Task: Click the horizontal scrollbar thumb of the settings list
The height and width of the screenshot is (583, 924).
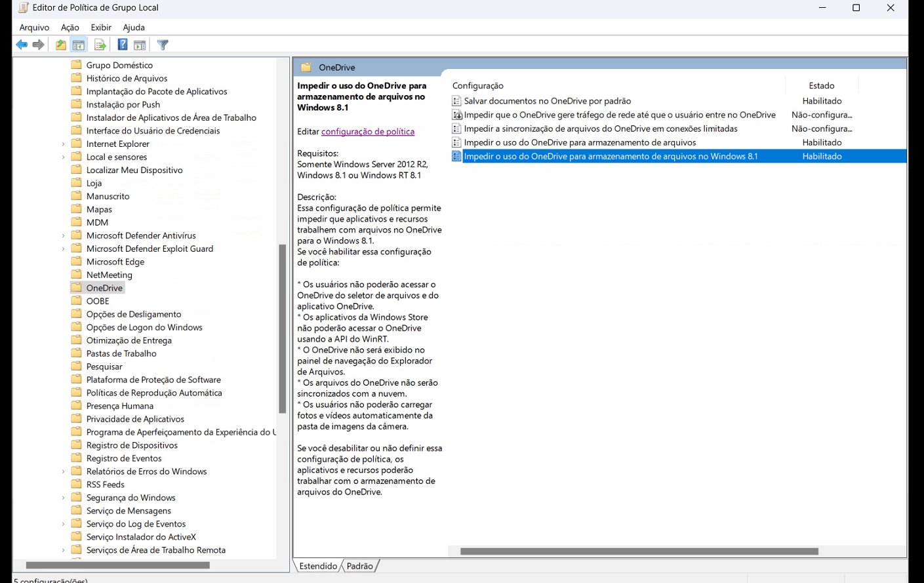Action: click(639, 552)
